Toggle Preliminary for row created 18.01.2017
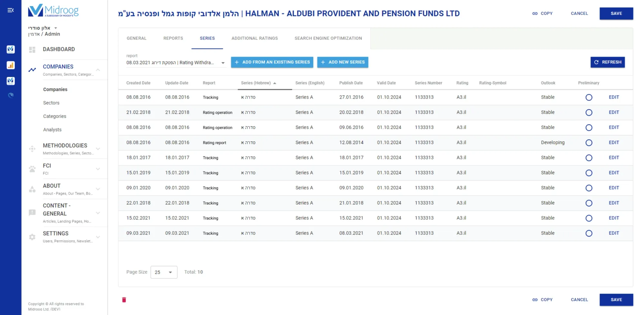The width and height of the screenshot is (644, 315). (x=589, y=158)
